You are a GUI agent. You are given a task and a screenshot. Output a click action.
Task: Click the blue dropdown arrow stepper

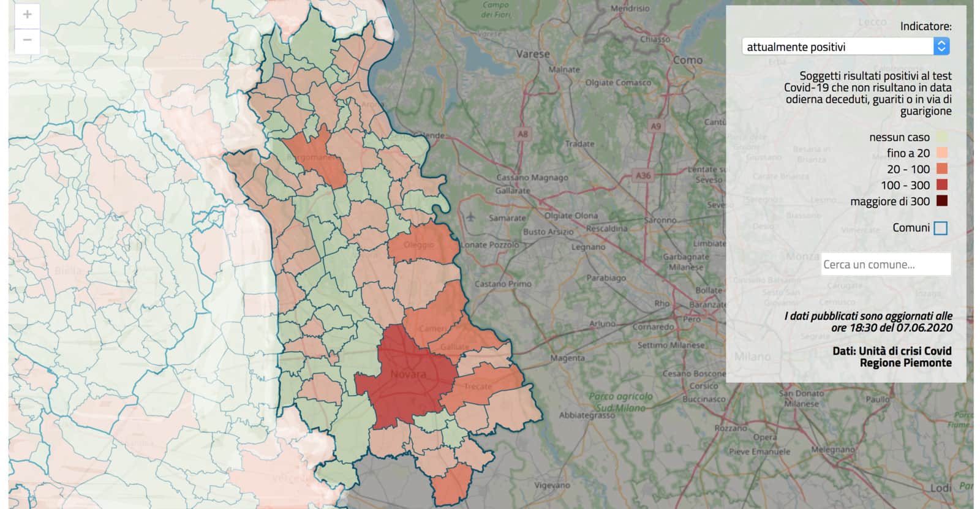941,47
